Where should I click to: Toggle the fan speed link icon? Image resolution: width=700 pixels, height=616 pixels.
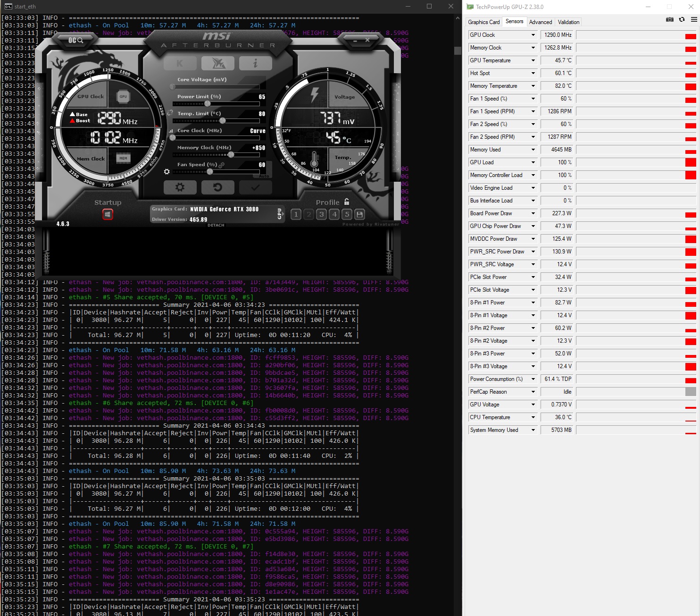[x=221, y=165]
